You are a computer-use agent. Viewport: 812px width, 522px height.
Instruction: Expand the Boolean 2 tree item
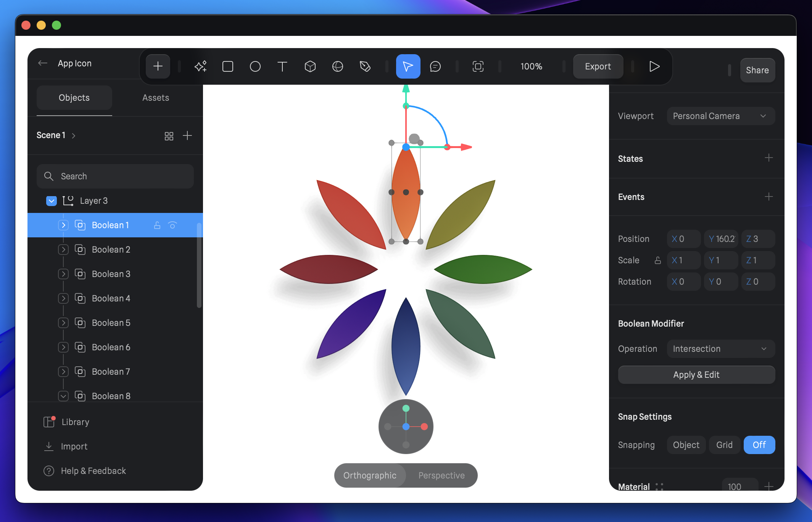tap(64, 250)
